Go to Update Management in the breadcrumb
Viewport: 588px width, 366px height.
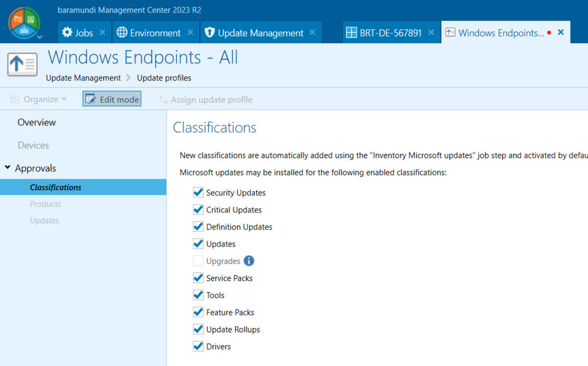point(83,78)
